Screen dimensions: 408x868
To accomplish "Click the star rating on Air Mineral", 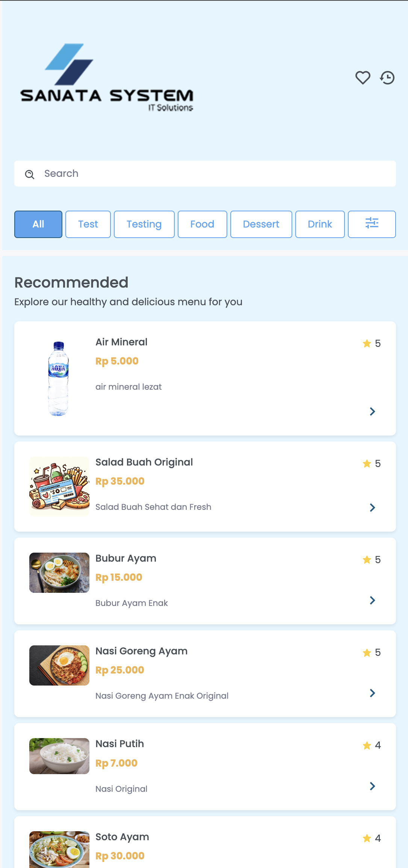I will coord(372,344).
